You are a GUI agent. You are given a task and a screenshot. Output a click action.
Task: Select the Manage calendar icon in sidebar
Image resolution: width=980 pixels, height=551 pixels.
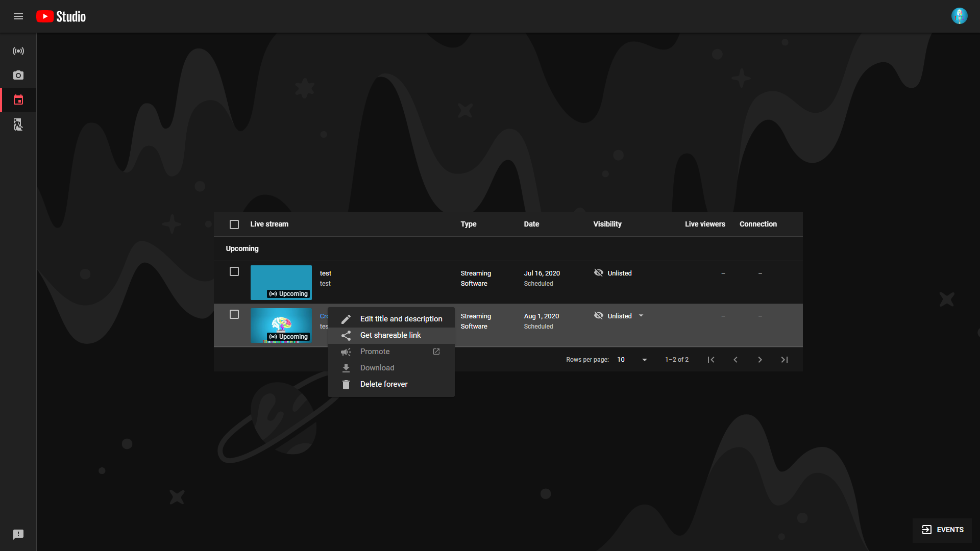(x=18, y=100)
